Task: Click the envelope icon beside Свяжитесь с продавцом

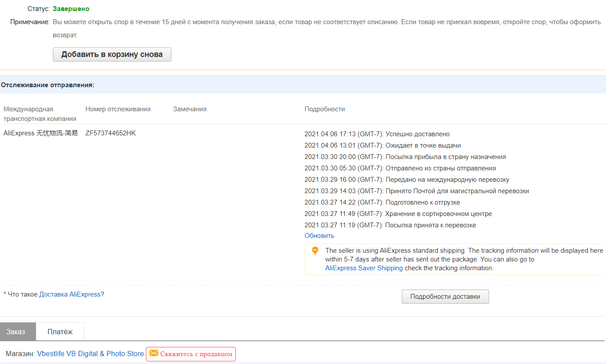Action: [154, 353]
